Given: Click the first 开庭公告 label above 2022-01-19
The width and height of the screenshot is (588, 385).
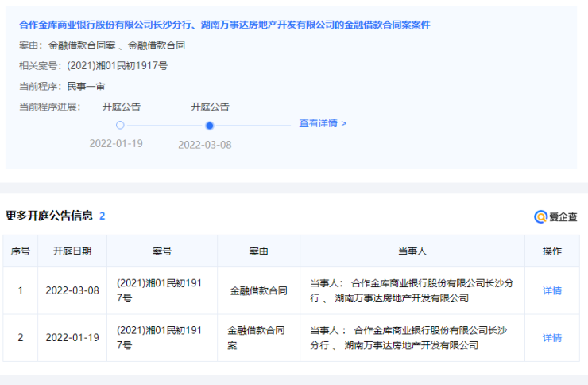Looking at the screenshot, I should 121,107.
